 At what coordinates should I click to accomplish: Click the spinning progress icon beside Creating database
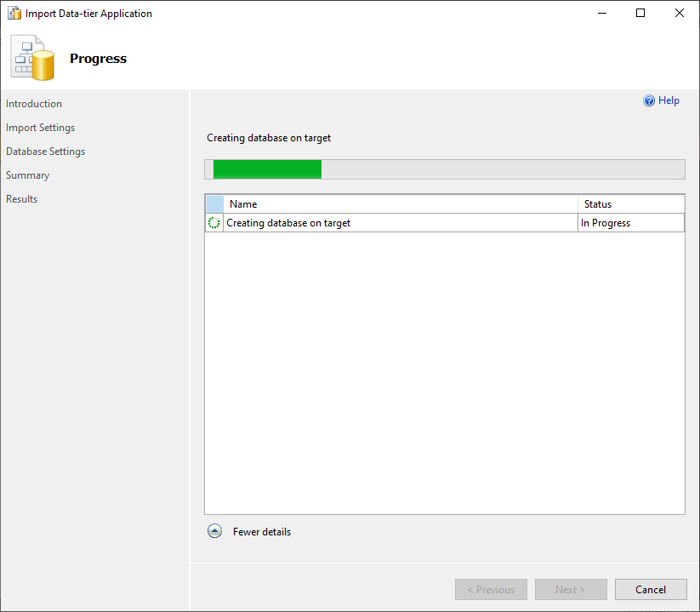pyautogui.click(x=213, y=222)
